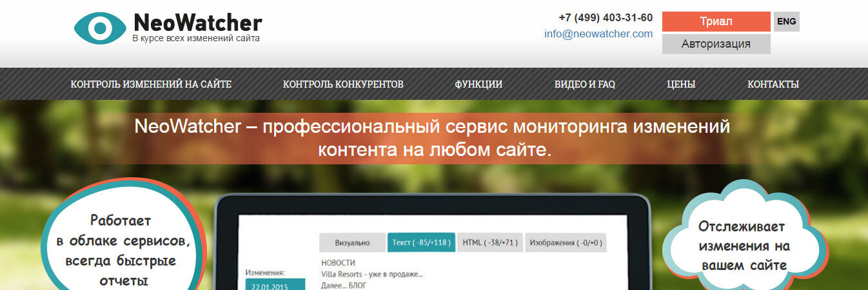This screenshot has width=868, height=290.
Task: Open Контроль изменений на сайте menu item
Action: pos(151,84)
